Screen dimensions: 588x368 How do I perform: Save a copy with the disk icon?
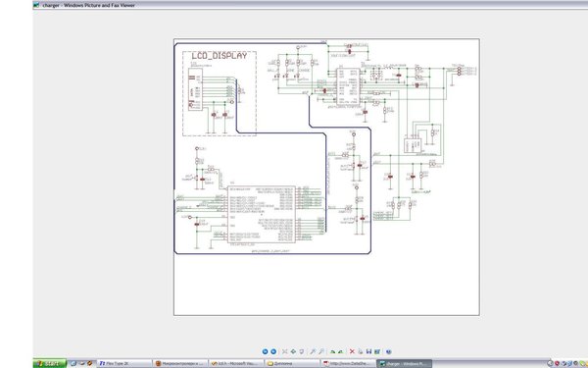click(369, 351)
